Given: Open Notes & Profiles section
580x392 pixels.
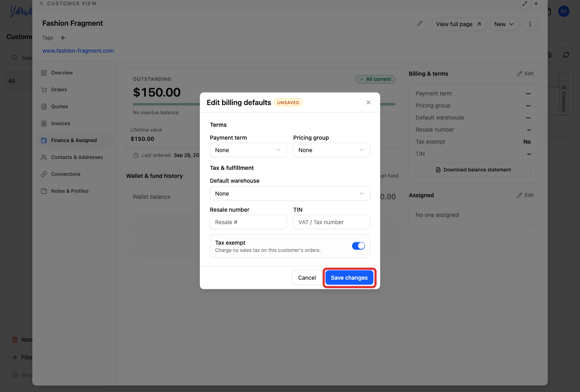Looking at the screenshot, I should coord(75,191).
